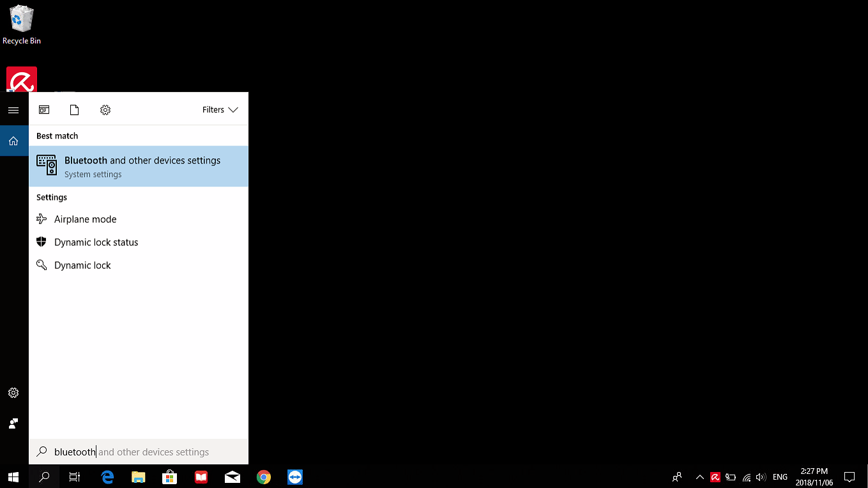Open Mail app from taskbar
Screen dimensions: 868x488
(232, 477)
